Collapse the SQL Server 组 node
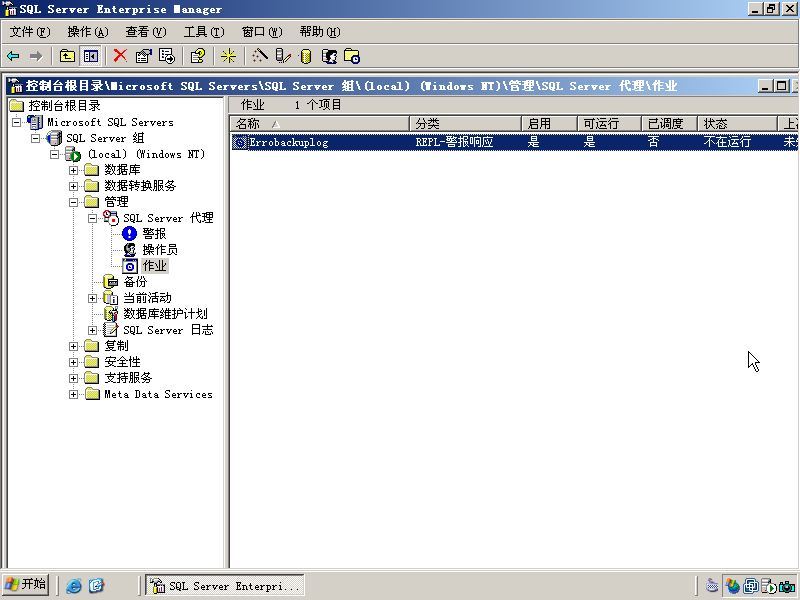The height and width of the screenshot is (600, 800). click(x=35, y=138)
